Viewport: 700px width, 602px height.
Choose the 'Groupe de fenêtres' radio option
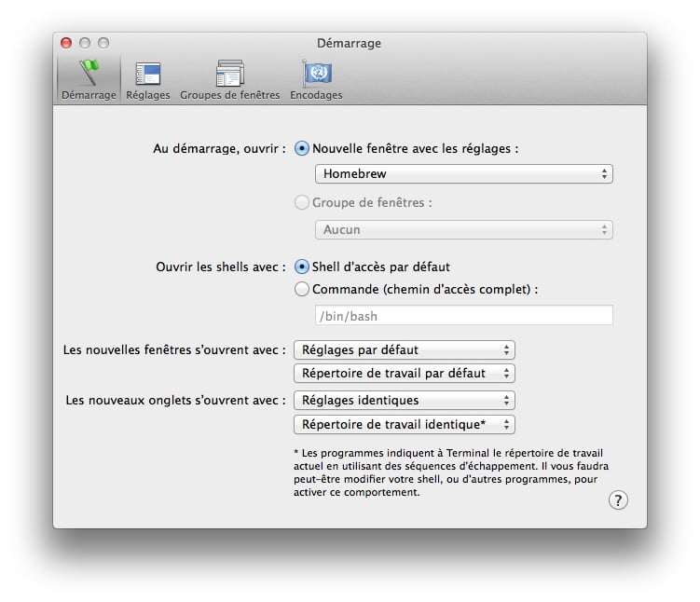[x=302, y=202]
